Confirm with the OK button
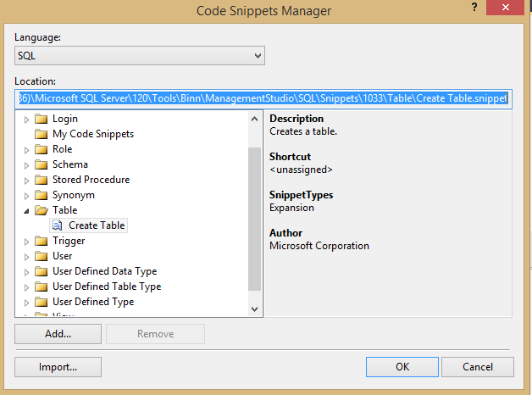The image size is (532, 395). pyautogui.click(x=402, y=367)
